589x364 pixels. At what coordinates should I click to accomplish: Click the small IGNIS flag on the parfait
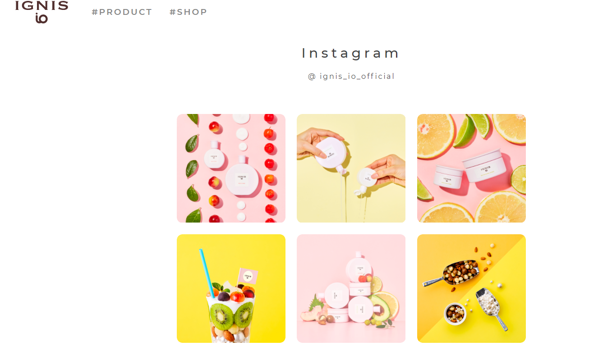[x=247, y=276]
